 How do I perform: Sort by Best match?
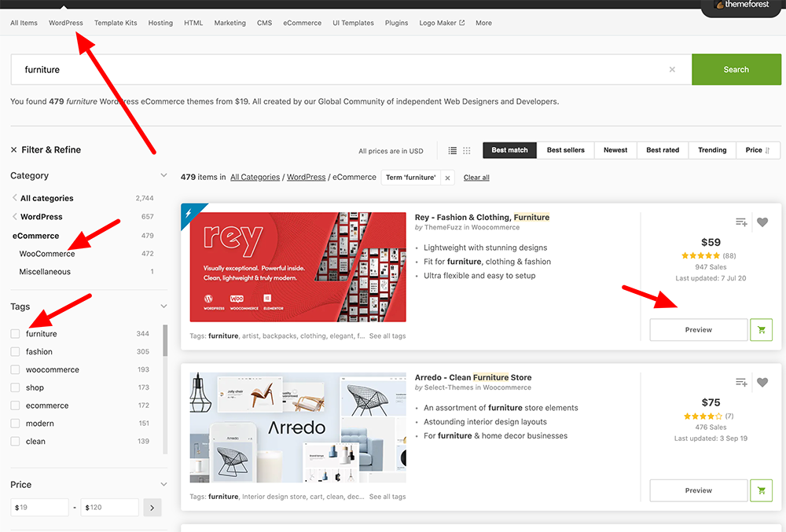pyautogui.click(x=509, y=150)
